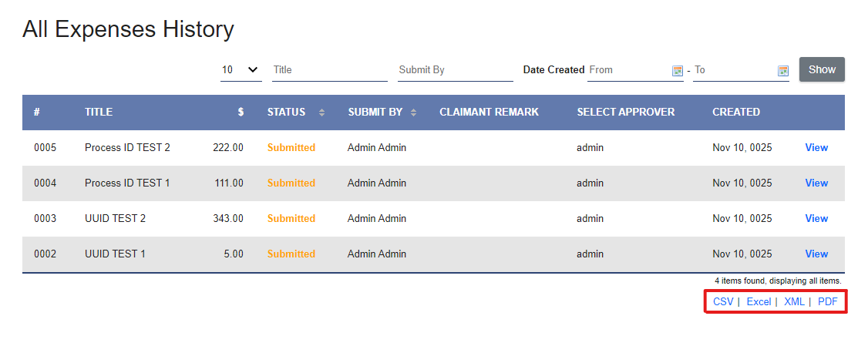Export the table as CSV
The width and height of the screenshot is (868, 353).
tap(723, 301)
